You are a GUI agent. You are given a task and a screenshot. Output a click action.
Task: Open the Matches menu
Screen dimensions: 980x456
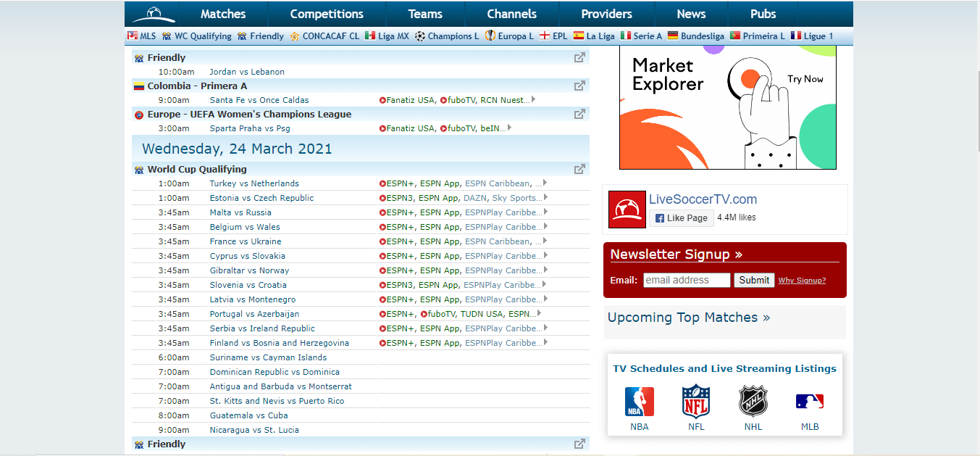pos(223,14)
